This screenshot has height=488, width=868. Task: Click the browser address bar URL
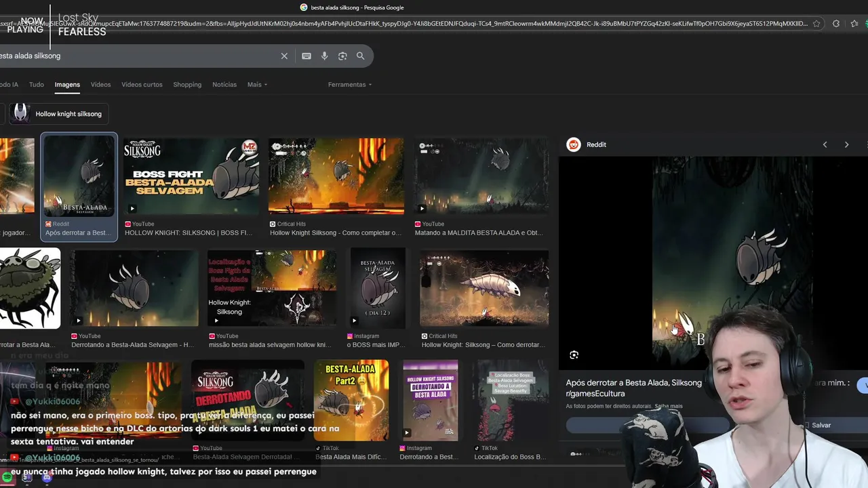click(x=403, y=23)
